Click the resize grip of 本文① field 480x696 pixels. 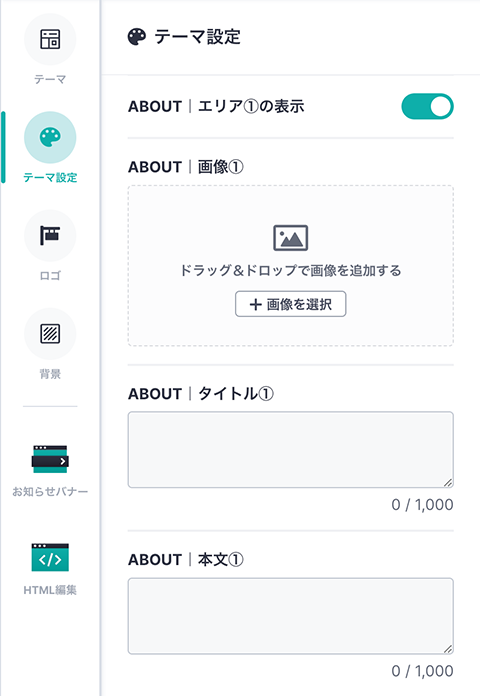(448, 649)
